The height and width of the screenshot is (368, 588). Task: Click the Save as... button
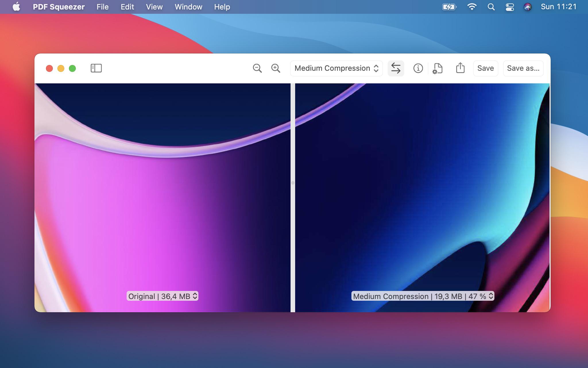[523, 68]
